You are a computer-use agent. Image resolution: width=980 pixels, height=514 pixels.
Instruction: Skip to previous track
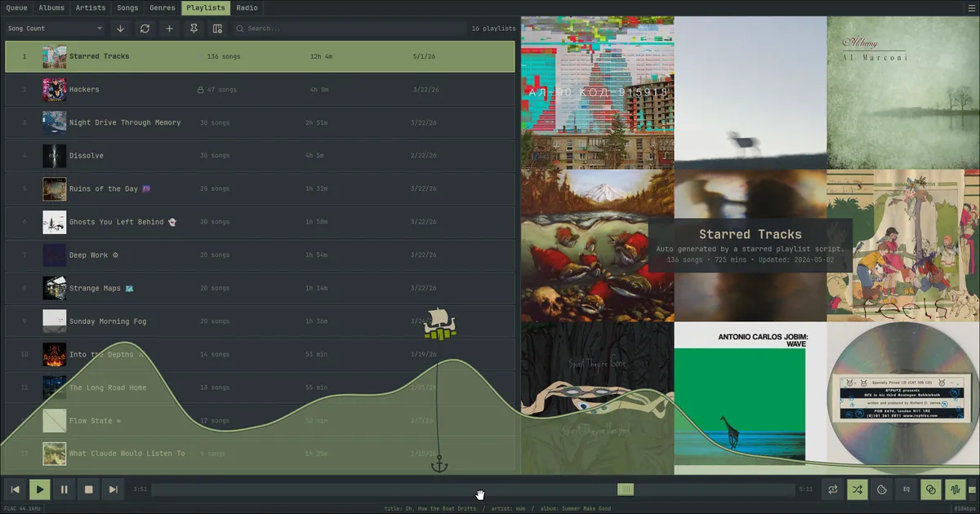(15, 490)
